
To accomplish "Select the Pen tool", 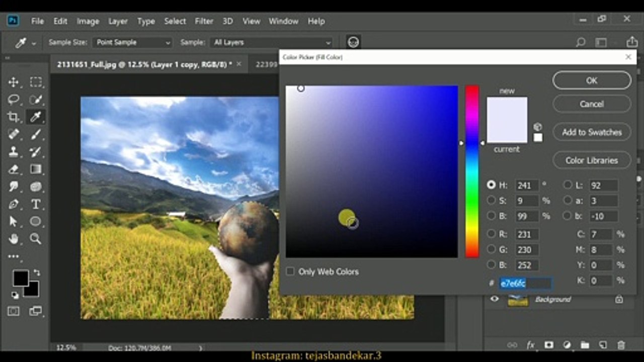I will 14,204.
